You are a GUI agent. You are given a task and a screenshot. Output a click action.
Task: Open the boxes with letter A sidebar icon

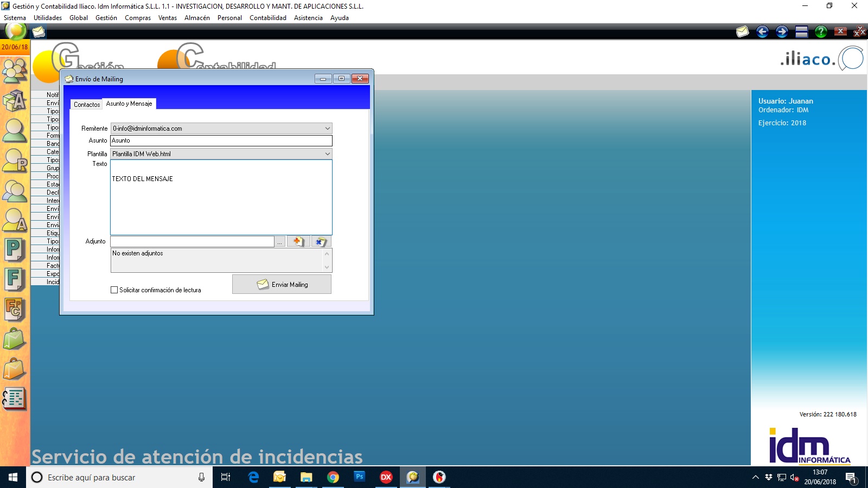click(15, 100)
